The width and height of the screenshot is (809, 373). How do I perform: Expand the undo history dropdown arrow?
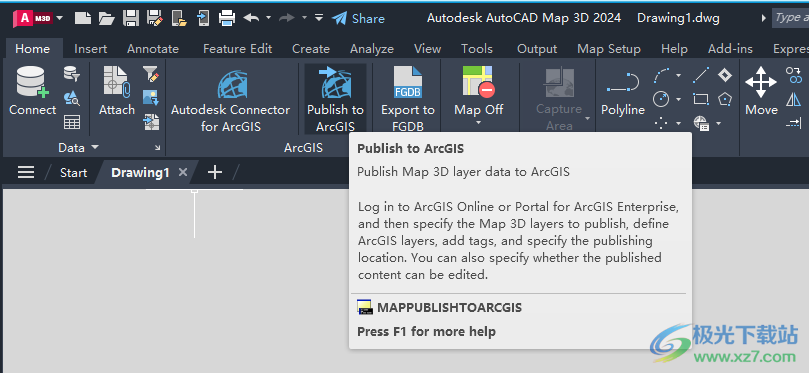click(268, 18)
